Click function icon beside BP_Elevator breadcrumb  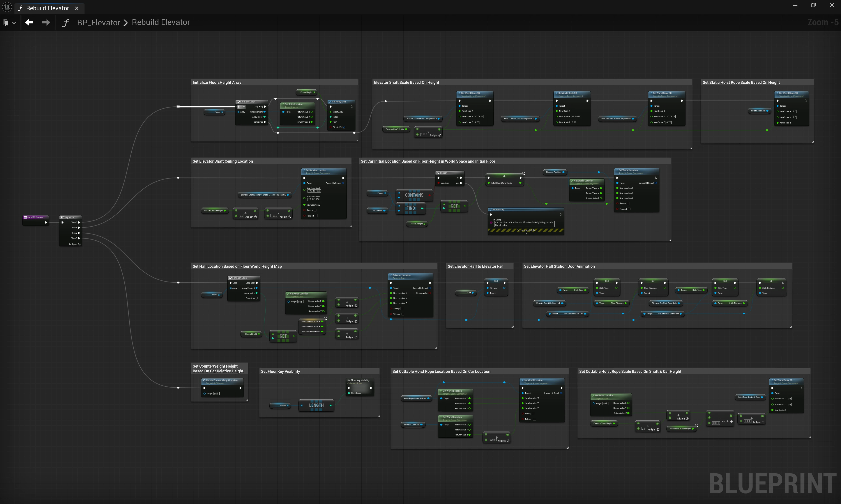click(x=65, y=23)
